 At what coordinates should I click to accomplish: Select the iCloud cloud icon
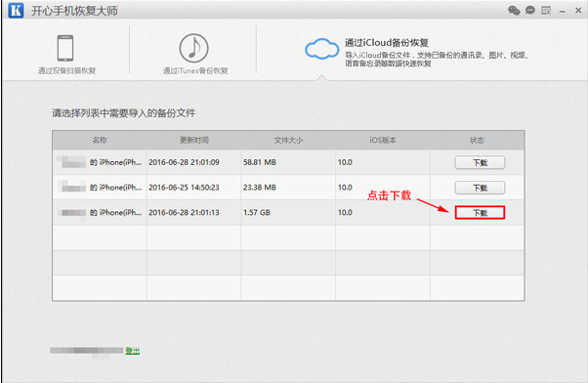tap(321, 49)
